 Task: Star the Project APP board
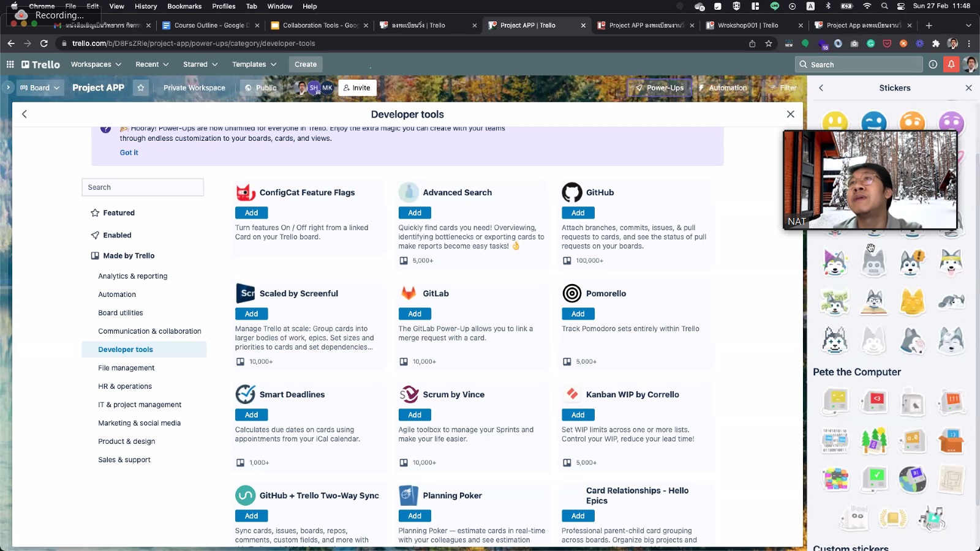(141, 88)
